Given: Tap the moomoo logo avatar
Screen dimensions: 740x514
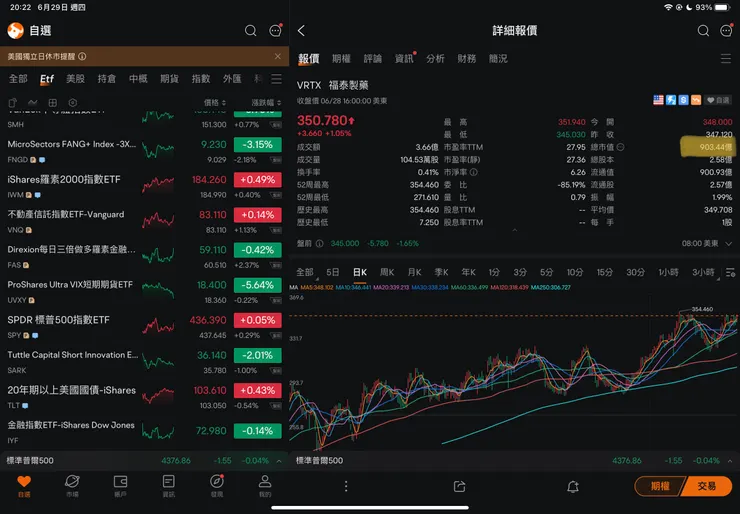Looking at the screenshot, I should (16, 31).
